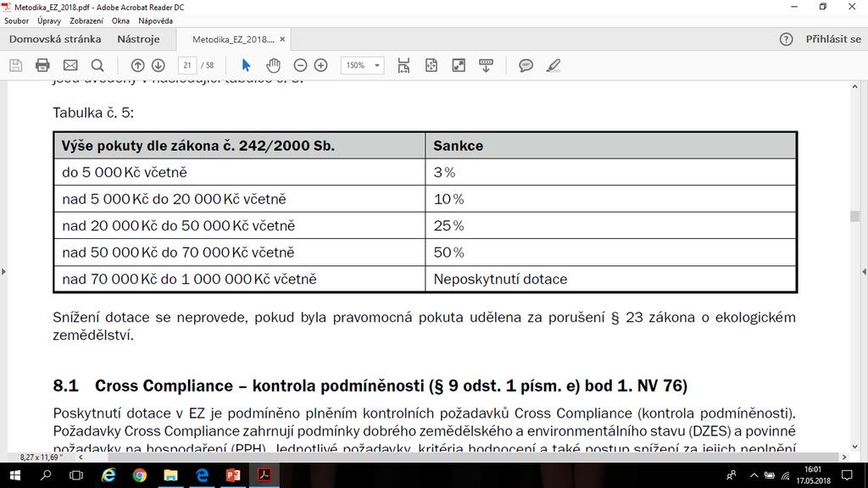Zoom out with minus button
Image resolution: width=868 pixels, height=488 pixels.
point(300,65)
